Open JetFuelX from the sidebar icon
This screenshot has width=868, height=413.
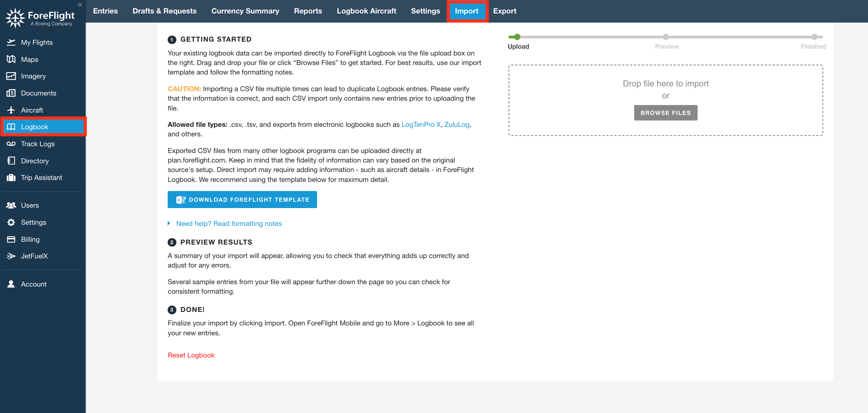tap(11, 256)
